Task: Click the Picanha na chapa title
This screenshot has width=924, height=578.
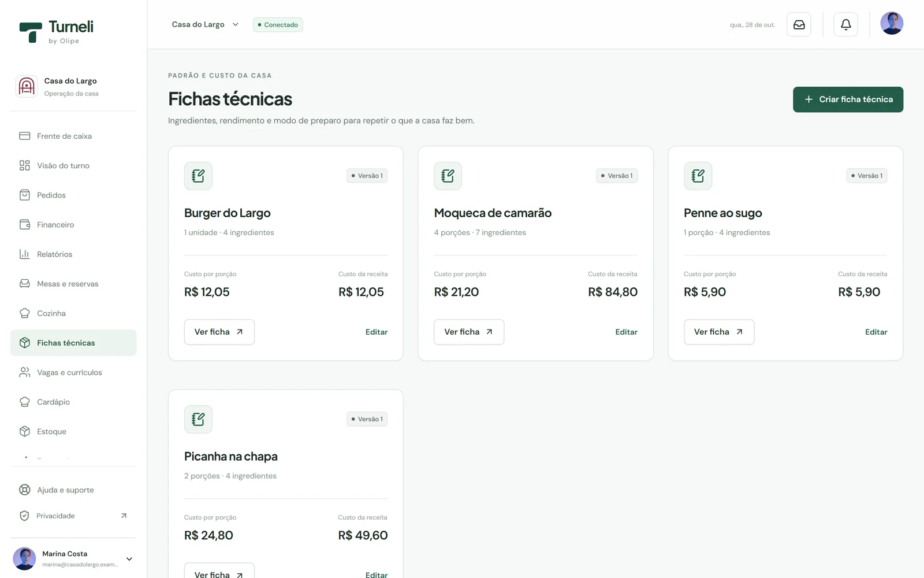Action: point(231,457)
